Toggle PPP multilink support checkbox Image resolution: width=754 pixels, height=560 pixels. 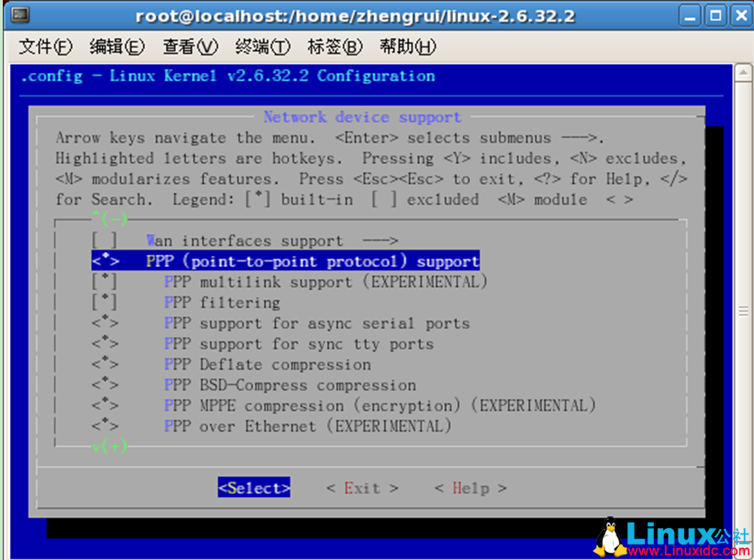click(105, 281)
